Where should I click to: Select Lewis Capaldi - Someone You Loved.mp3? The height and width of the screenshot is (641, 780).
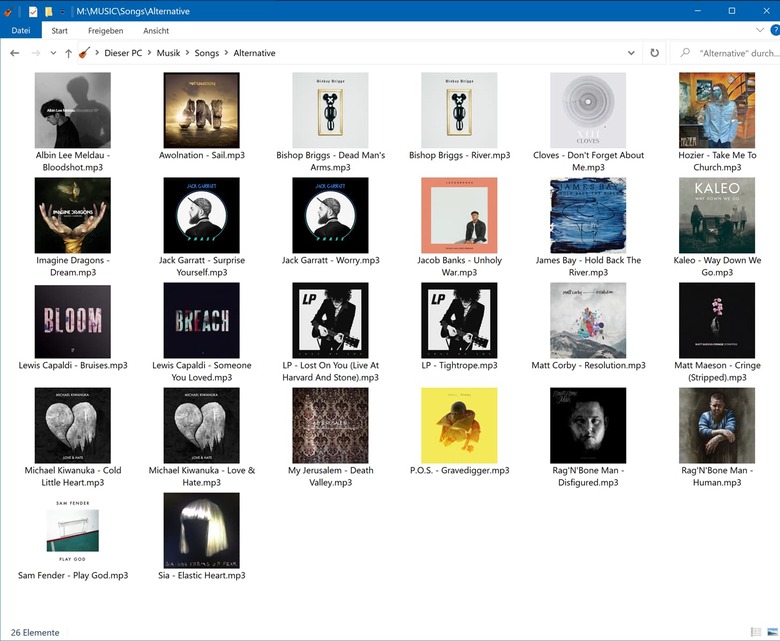pyautogui.click(x=201, y=321)
